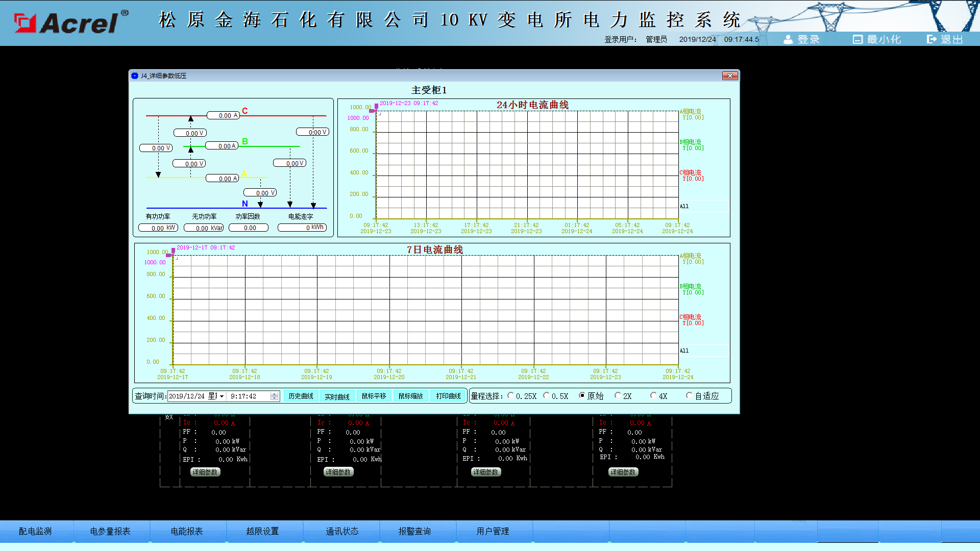980x551 pixels.
Task: Click magenta cursor marker on 24小时电流曲线 chart
Action: coord(374,108)
